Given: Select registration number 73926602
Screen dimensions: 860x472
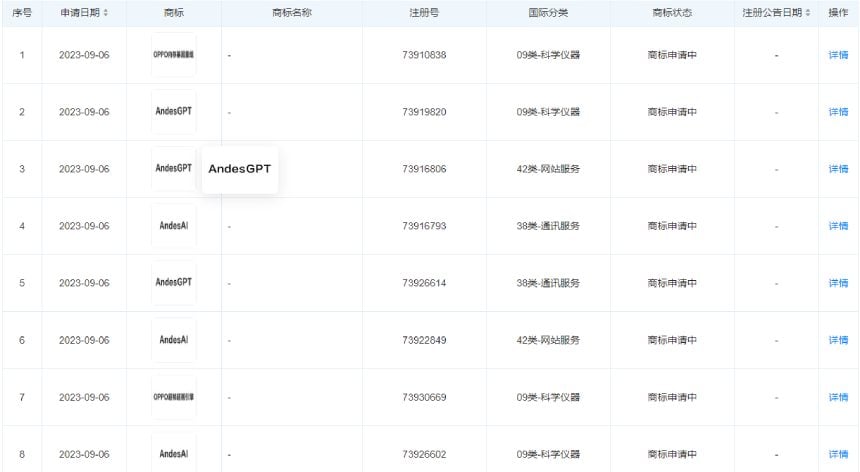Looking at the screenshot, I should 424,454.
